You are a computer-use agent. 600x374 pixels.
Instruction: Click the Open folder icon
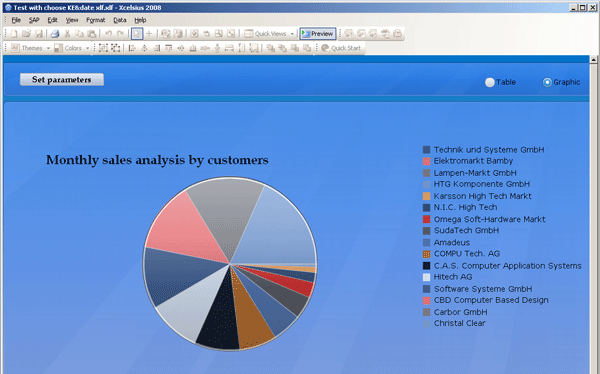click(x=26, y=34)
